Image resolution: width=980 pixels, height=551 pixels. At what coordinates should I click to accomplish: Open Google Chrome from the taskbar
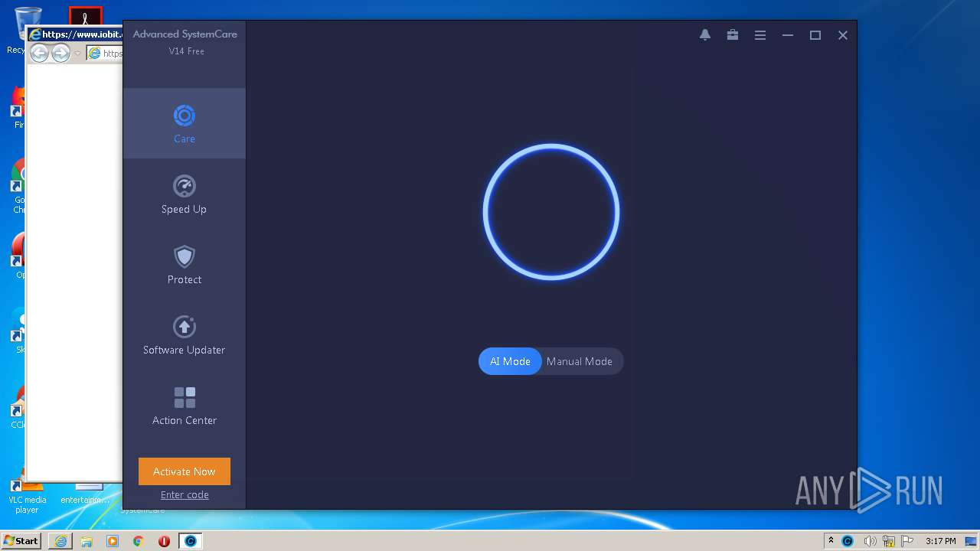click(x=139, y=541)
